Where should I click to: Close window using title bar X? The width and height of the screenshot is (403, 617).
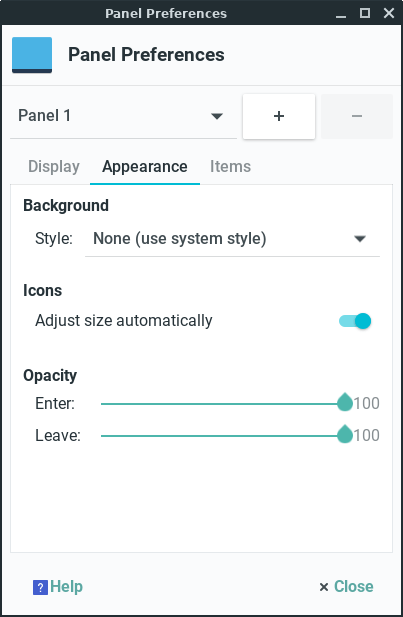click(389, 13)
